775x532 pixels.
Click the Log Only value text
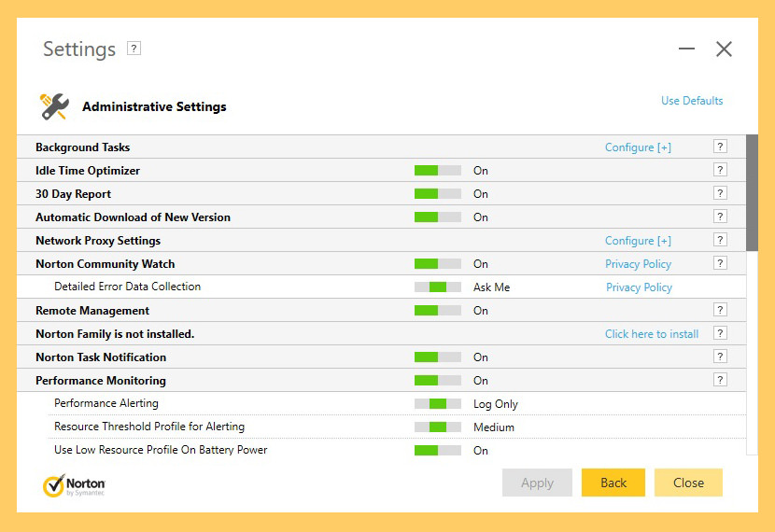click(x=495, y=404)
